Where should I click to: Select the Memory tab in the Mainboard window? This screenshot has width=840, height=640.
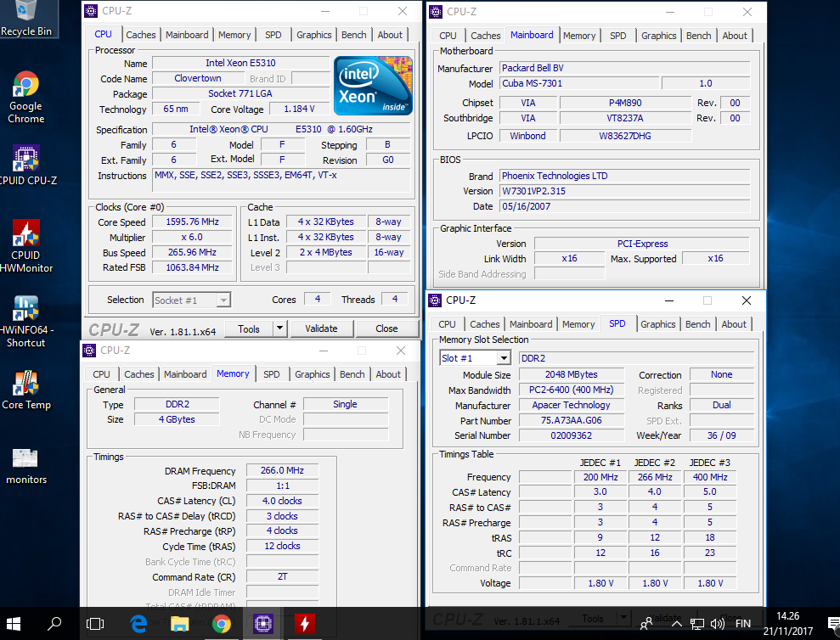tap(579, 36)
